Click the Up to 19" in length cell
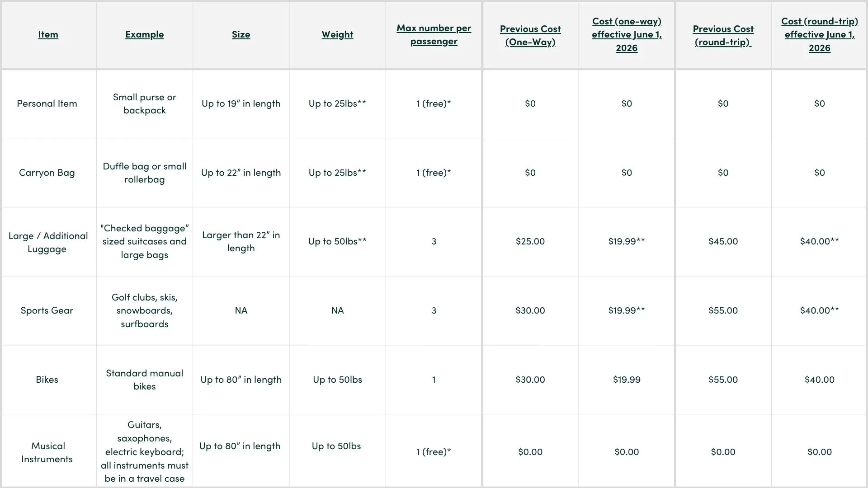Image resolution: width=868 pixels, height=488 pixels. [241, 103]
